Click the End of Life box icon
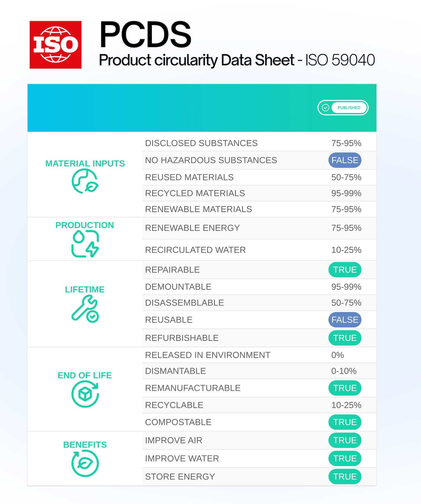421x504 pixels. 85,394
